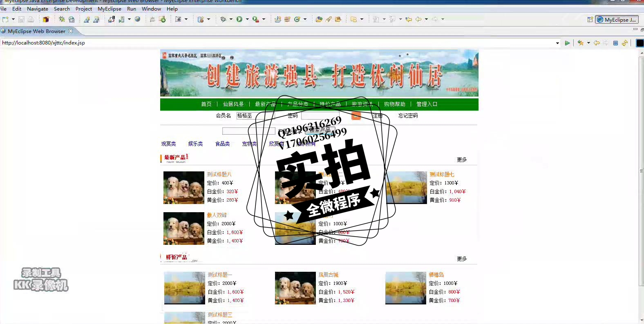Click the 凤凰古城 product title link
644x324 pixels.
[x=329, y=275]
